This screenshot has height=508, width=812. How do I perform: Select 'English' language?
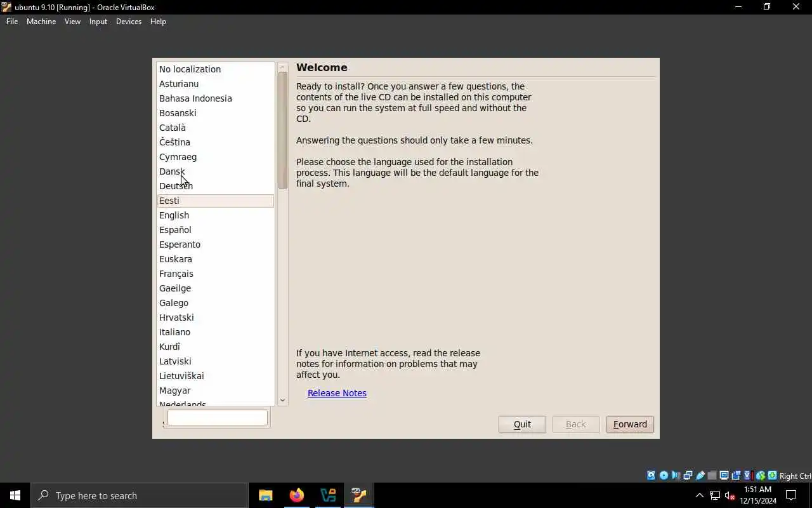[216, 215]
